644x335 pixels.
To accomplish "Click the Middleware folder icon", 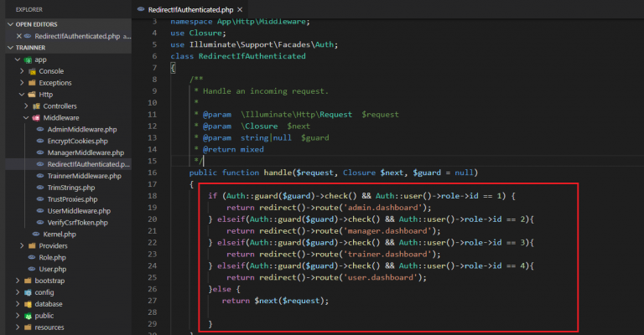I will 37,118.
